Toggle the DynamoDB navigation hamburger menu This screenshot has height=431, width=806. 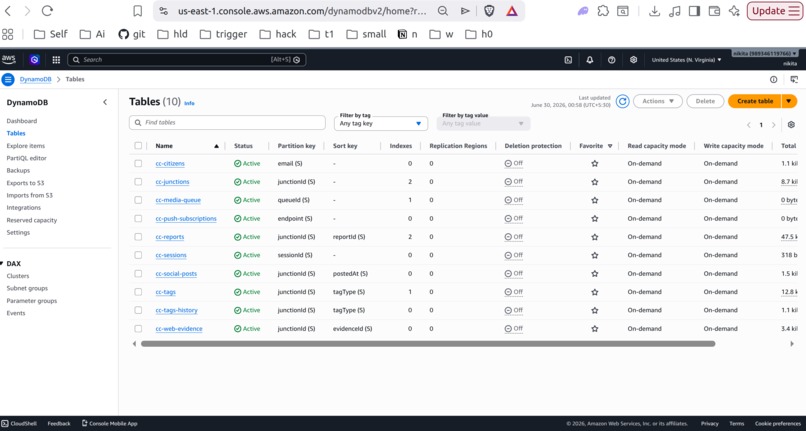[8, 79]
